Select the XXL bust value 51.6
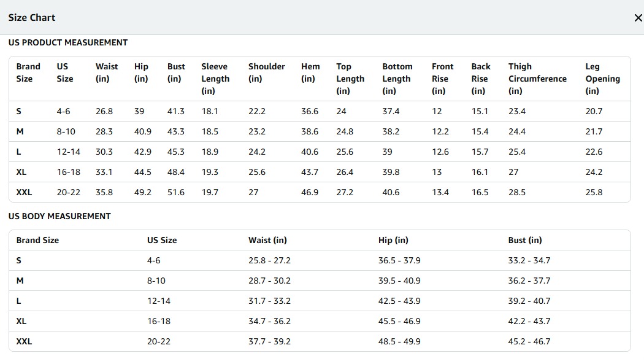The height and width of the screenshot is (364, 644). pos(175,192)
